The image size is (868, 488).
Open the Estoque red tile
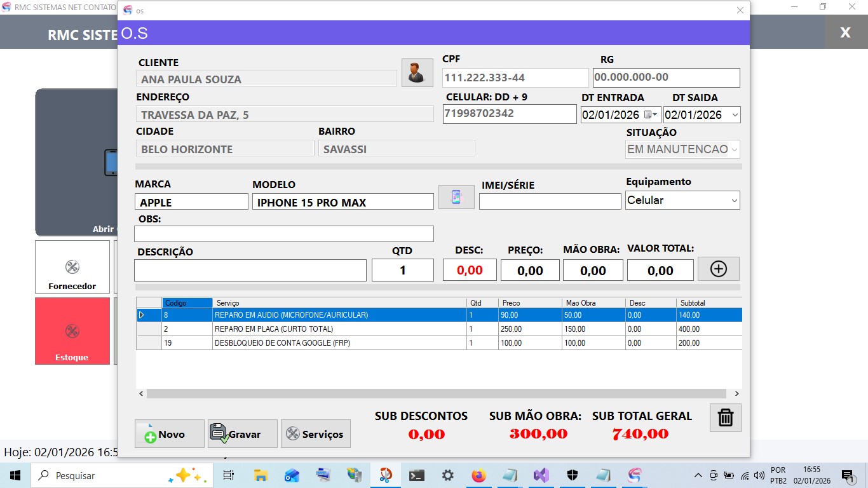72,331
